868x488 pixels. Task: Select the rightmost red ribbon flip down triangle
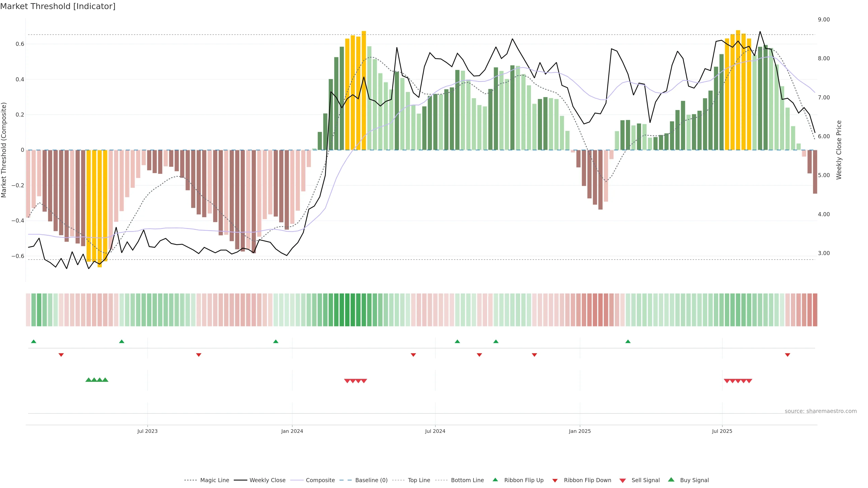[x=787, y=355]
